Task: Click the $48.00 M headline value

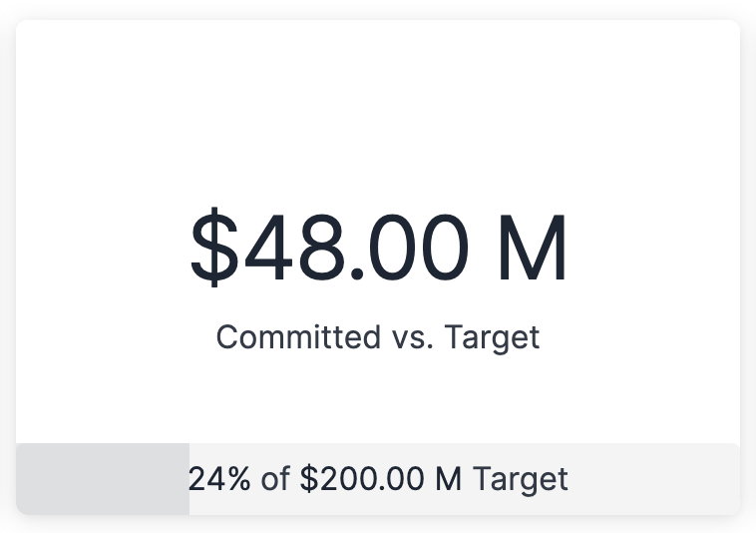Action: tap(377, 248)
